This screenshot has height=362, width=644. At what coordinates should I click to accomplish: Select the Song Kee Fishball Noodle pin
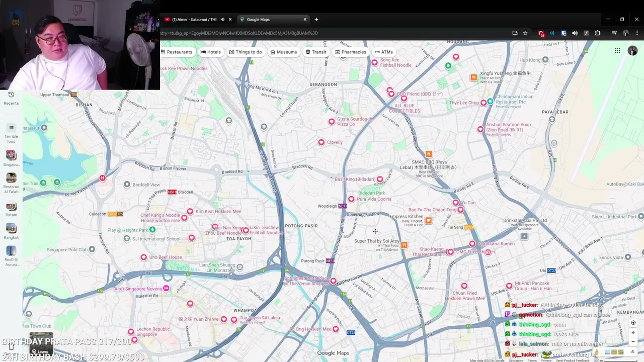374,63
